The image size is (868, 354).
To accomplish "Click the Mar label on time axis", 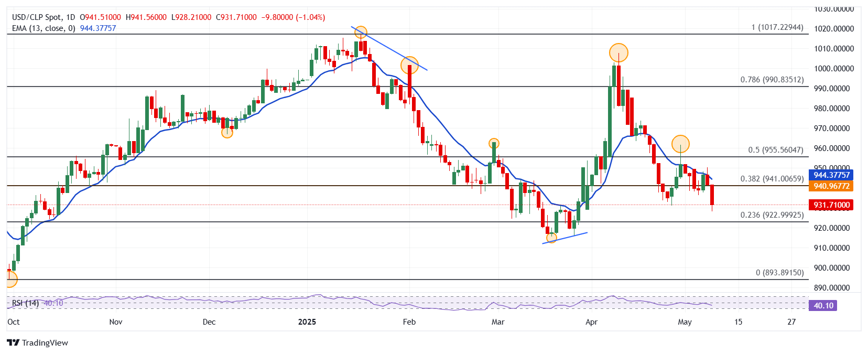I will coord(498,322).
